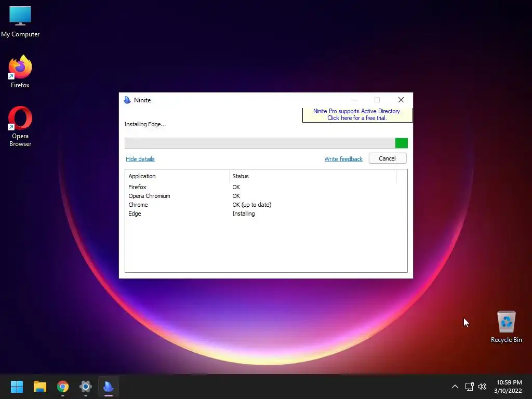
Task: Select the Firefox desktop shortcut
Action: click(20, 72)
